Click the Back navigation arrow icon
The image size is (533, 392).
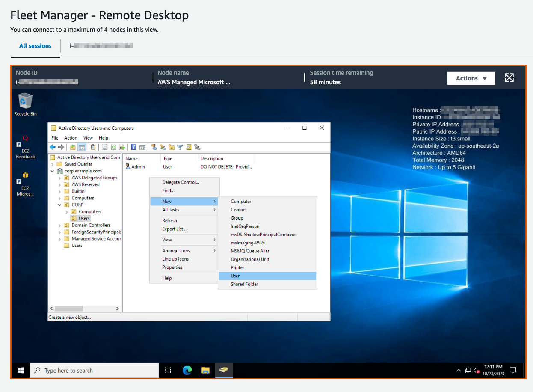coord(52,147)
